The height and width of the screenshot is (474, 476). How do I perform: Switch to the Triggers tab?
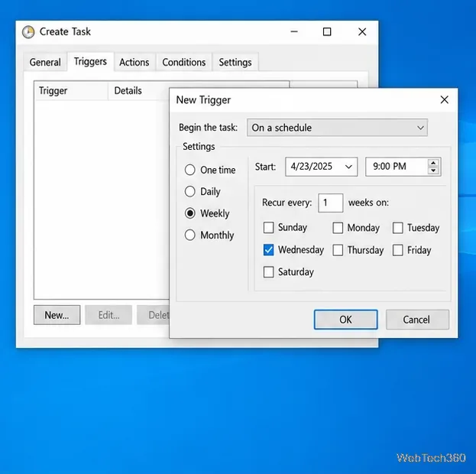[x=90, y=62]
